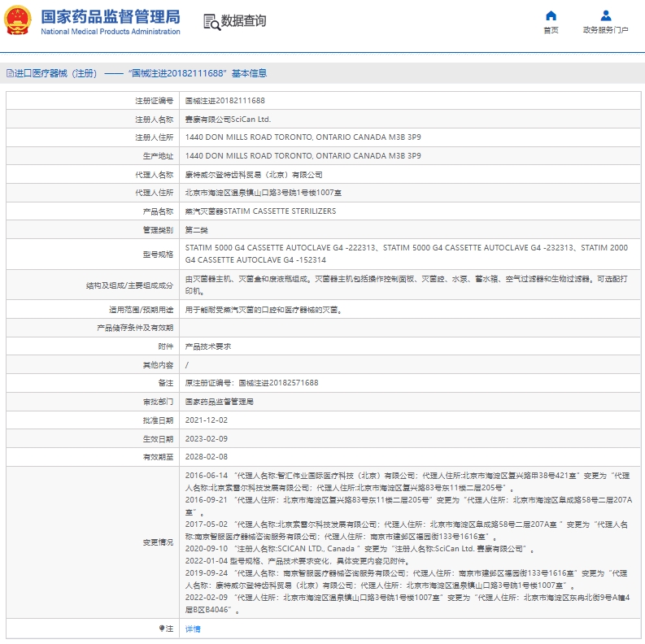
Task: Select change record dated 2022-01-04
Action: coord(298,561)
